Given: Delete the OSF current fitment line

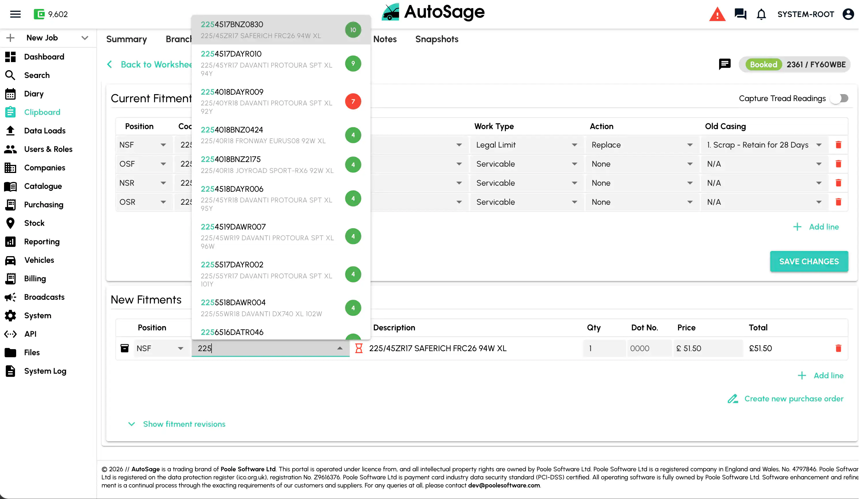Looking at the screenshot, I should [x=838, y=164].
